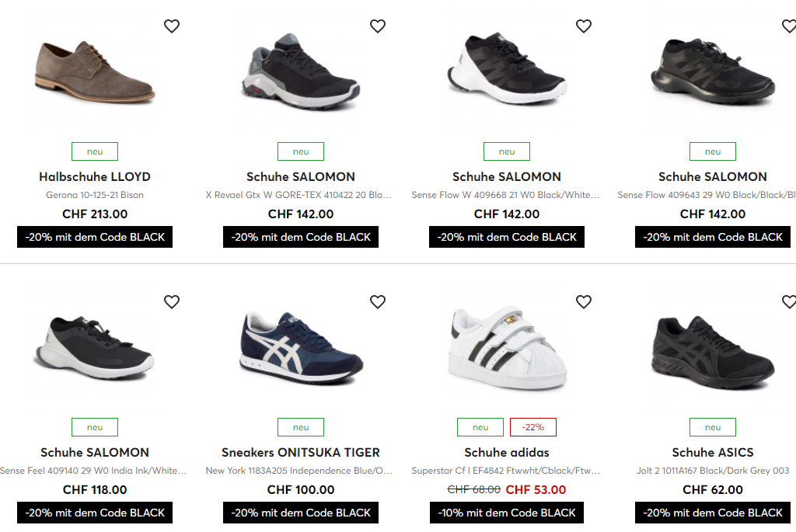Select the neu badge on ONITSUKA TIGER

pyautogui.click(x=301, y=427)
